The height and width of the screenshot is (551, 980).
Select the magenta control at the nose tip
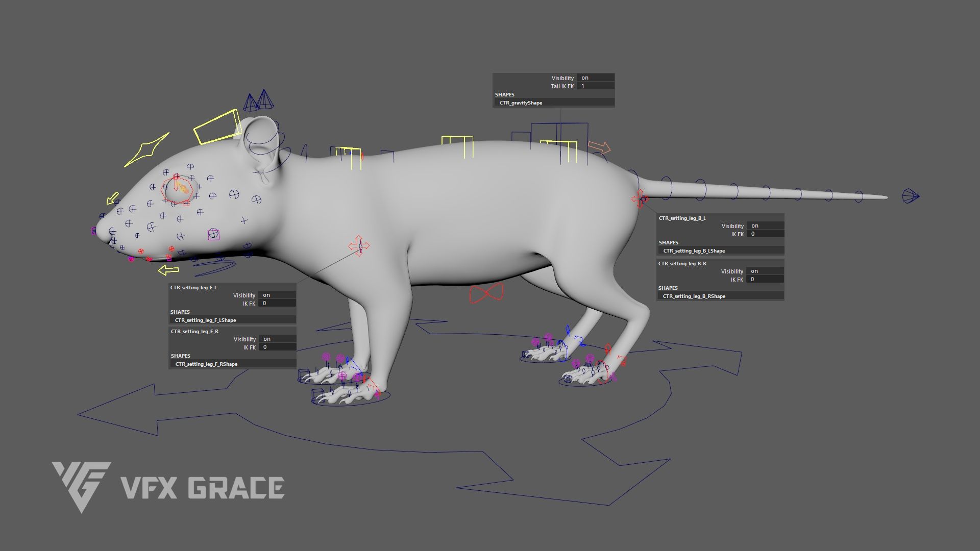[94, 231]
